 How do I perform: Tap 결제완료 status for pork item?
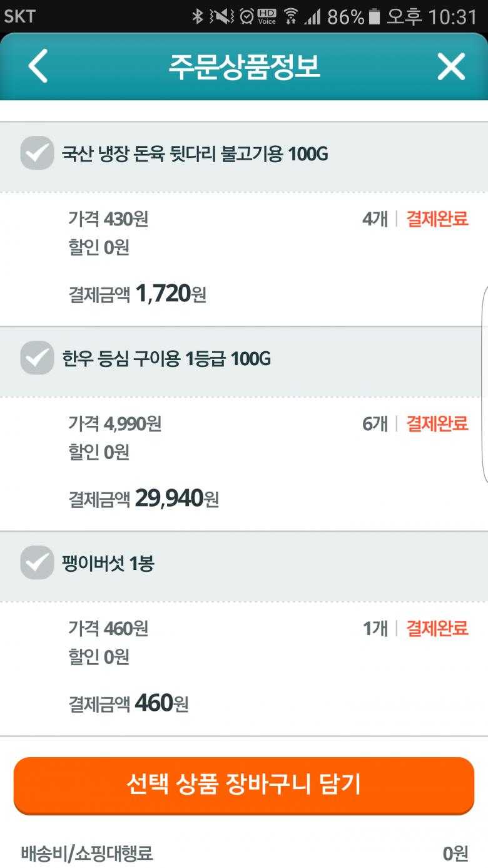pyautogui.click(x=437, y=219)
